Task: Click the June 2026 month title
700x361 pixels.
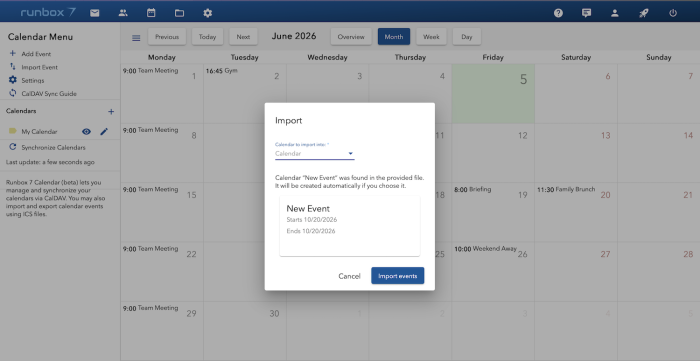Action: 294,36
